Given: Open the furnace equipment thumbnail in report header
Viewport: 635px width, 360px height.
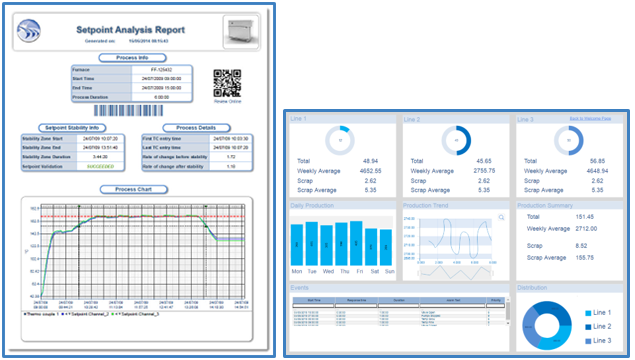Looking at the screenshot, I should [241, 32].
